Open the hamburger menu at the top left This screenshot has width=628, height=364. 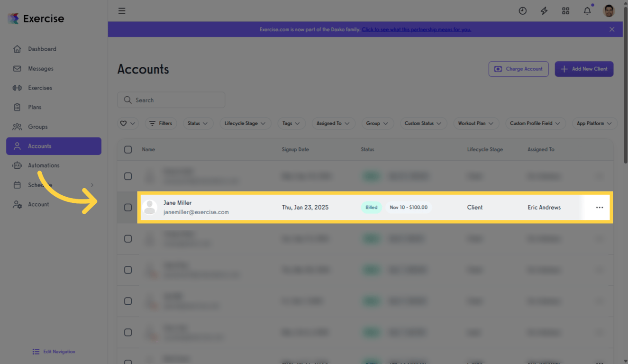tap(122, 10)
